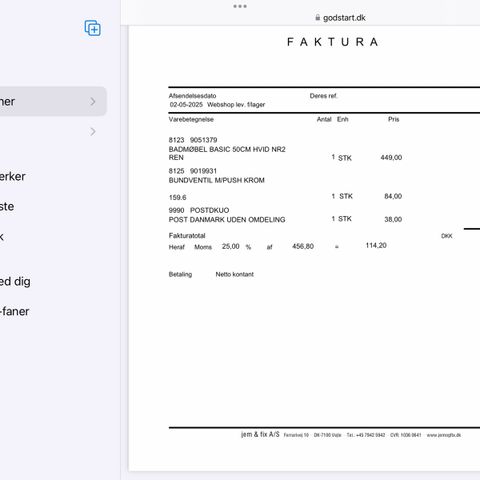Click "Webshop lev. f/lager" text
This screenshot has width=480, height=480.
point(236,105)
